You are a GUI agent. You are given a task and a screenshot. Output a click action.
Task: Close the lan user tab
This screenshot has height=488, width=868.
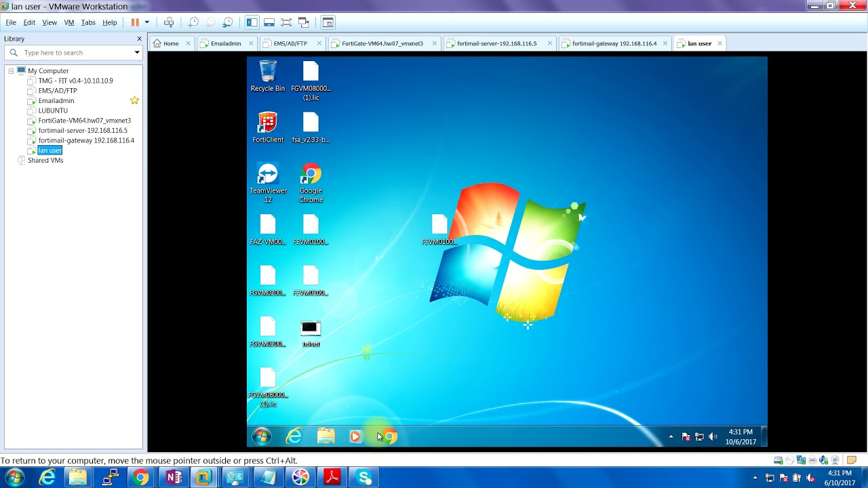(719, 43)
